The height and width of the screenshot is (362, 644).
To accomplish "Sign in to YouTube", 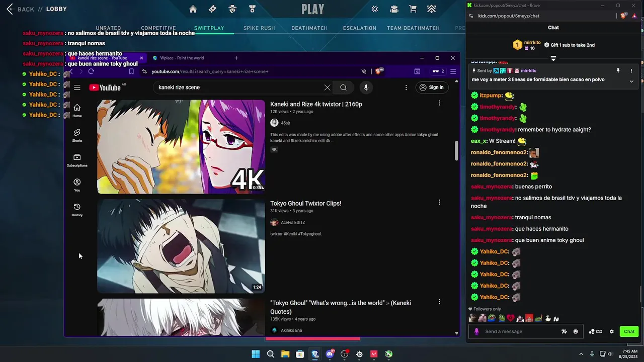I will coord(432,87).
